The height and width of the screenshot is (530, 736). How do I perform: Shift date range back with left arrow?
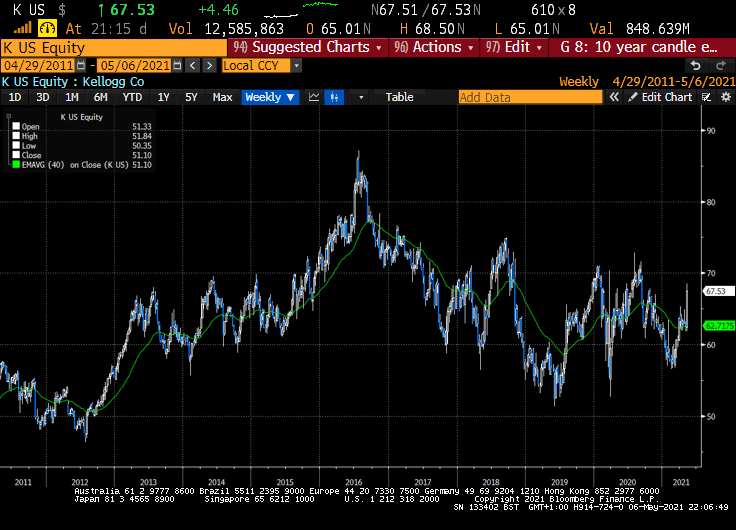(x=192, y=65)
